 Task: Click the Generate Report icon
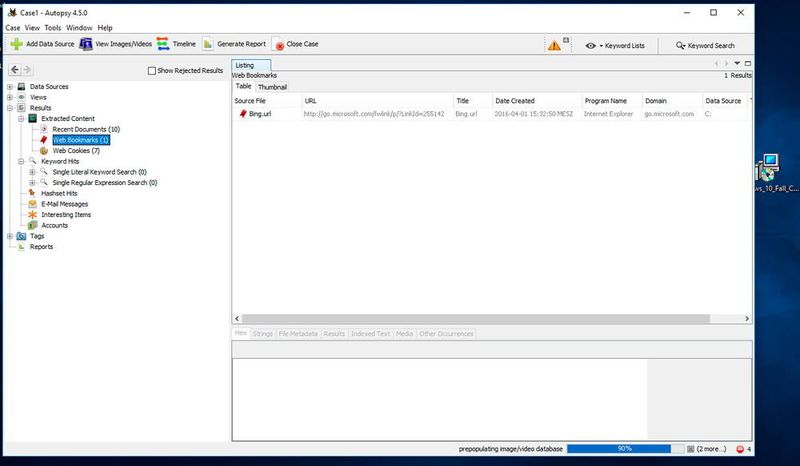(x=208, y=44)
